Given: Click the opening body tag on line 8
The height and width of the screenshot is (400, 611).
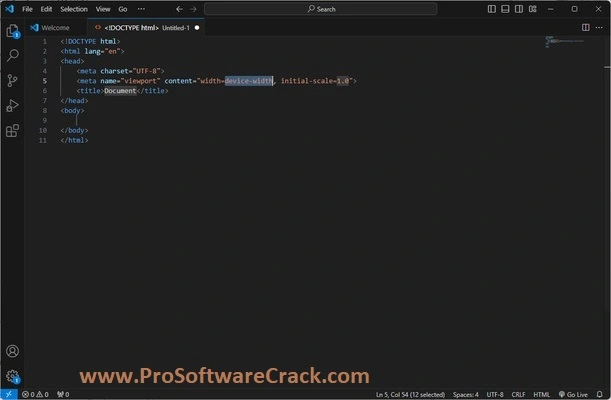Looking at the screenshot, I should (72, 111).
